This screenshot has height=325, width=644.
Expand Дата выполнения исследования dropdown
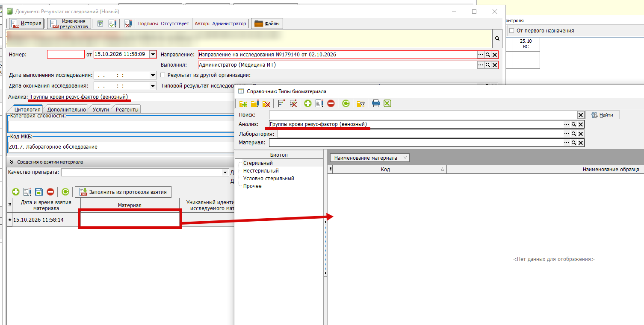tap(153, 75)
